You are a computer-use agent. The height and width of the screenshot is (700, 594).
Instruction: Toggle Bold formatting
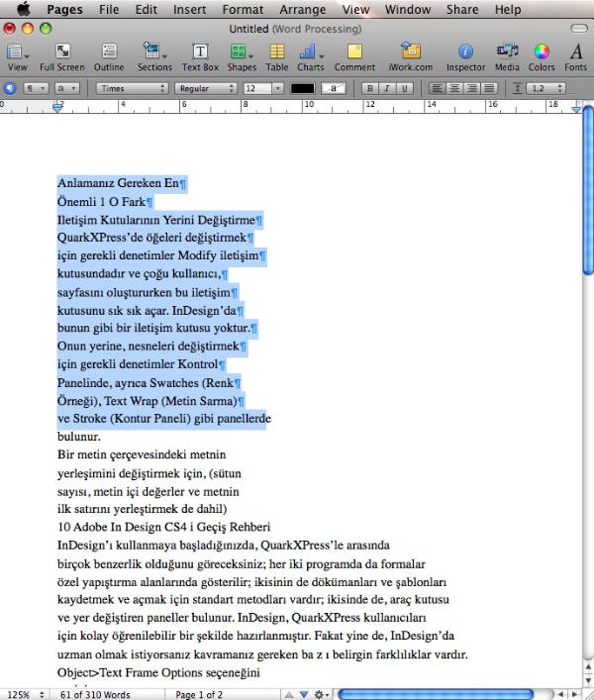tap(369, 88)
